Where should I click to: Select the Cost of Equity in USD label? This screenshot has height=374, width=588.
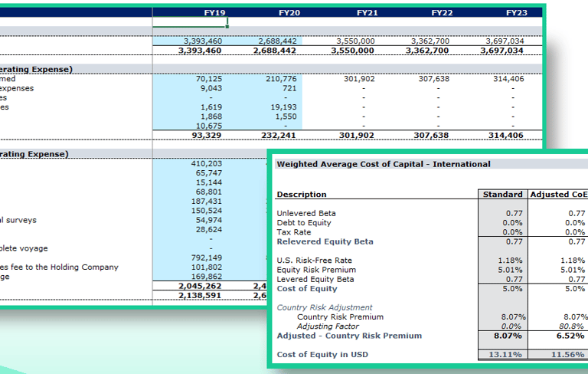(x=322, y=355)
